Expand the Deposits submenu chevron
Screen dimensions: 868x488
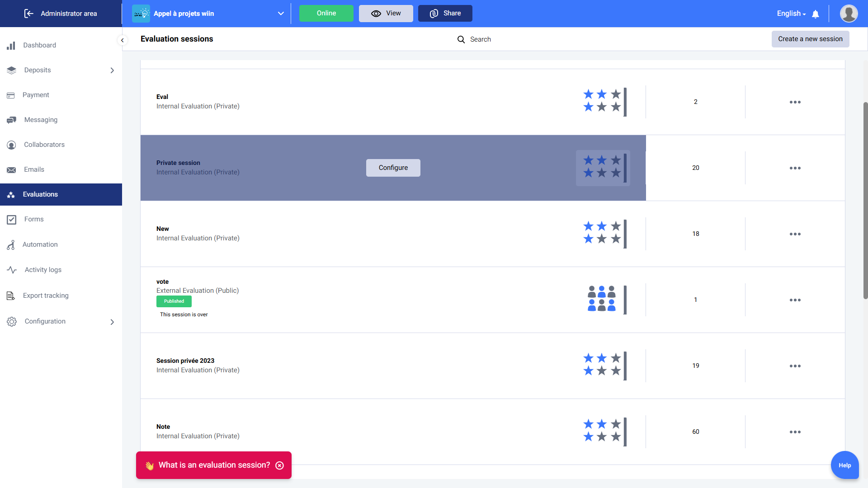112,70
